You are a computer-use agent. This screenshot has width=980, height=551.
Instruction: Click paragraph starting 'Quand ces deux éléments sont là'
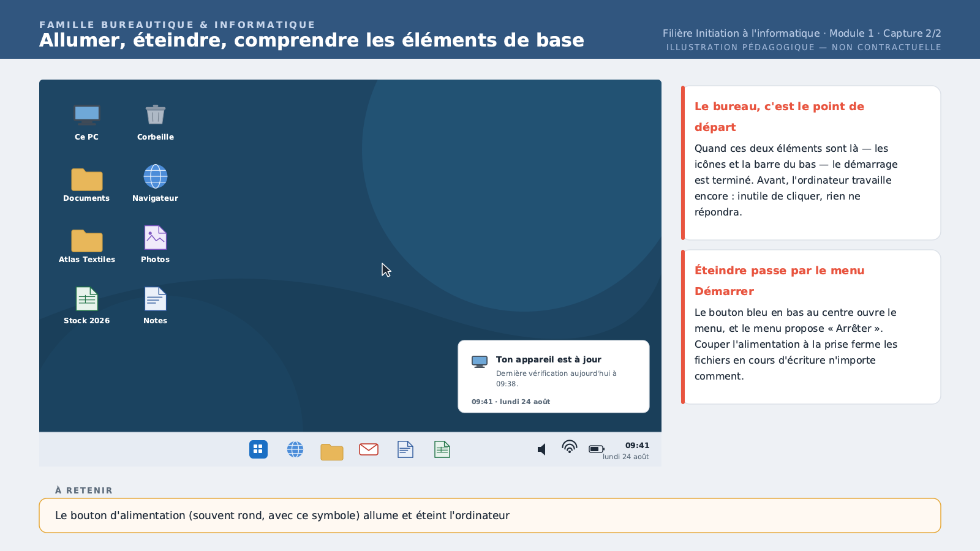click(796, 180)
